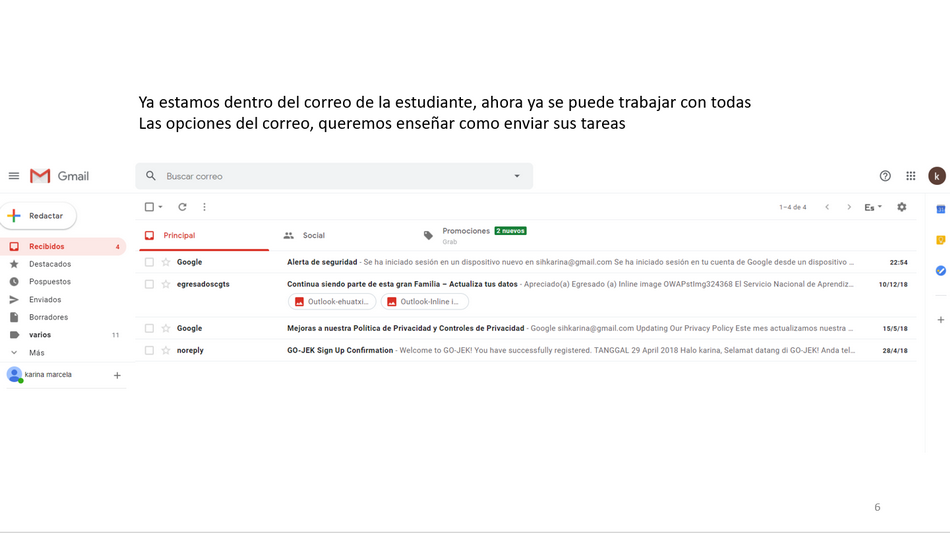Check the box for egresadoscgts email

[x=149, y=284]
